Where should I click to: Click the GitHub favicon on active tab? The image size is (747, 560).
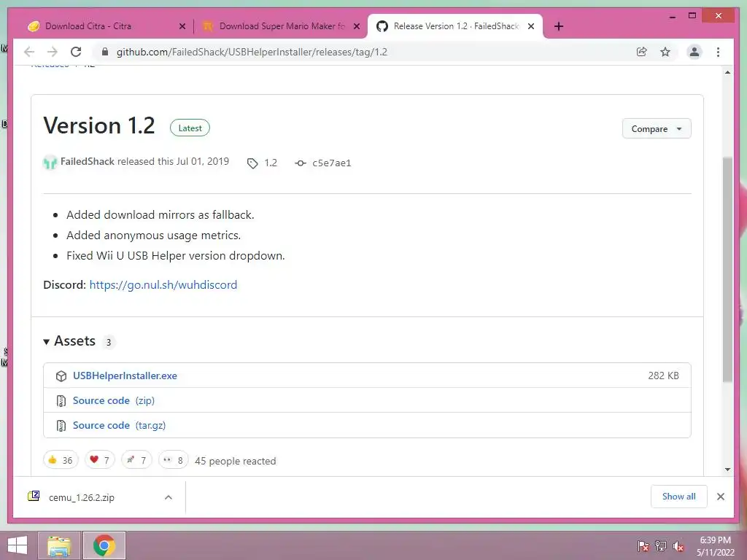click(382, 26)
